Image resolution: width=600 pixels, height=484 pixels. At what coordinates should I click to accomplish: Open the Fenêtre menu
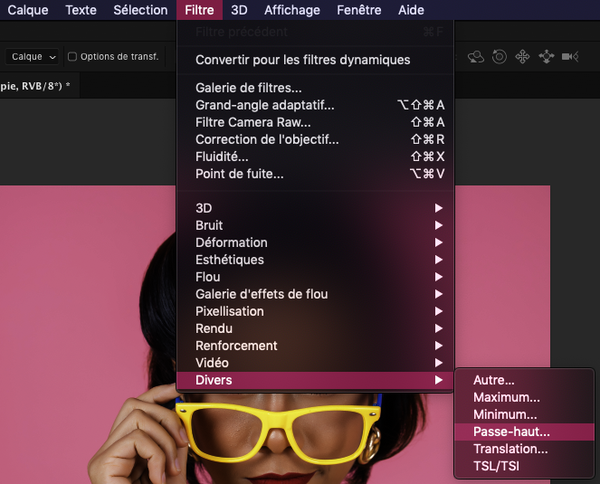[359, 10]
